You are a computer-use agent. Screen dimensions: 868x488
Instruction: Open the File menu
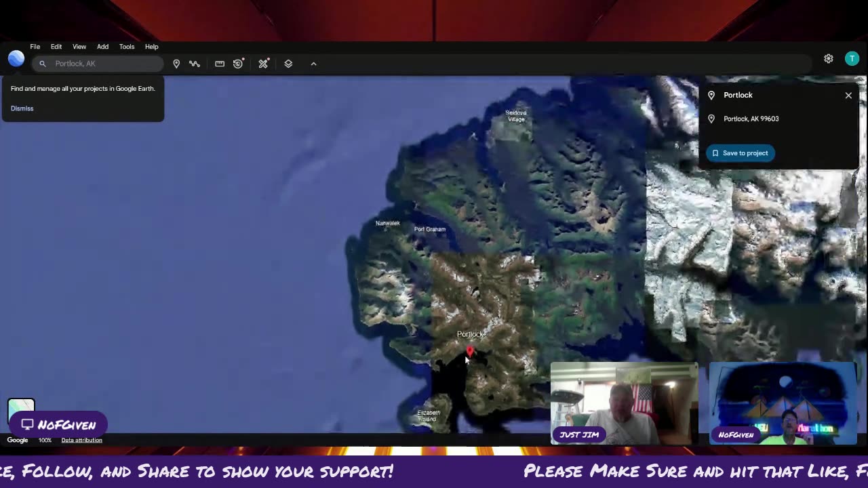pyautogui.click(x=35, y=47)
